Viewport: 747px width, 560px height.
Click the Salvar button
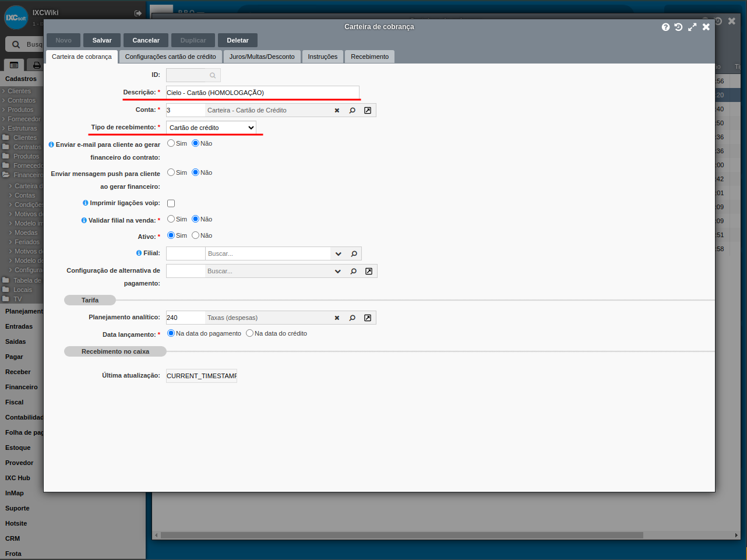[x=102, y=40]
